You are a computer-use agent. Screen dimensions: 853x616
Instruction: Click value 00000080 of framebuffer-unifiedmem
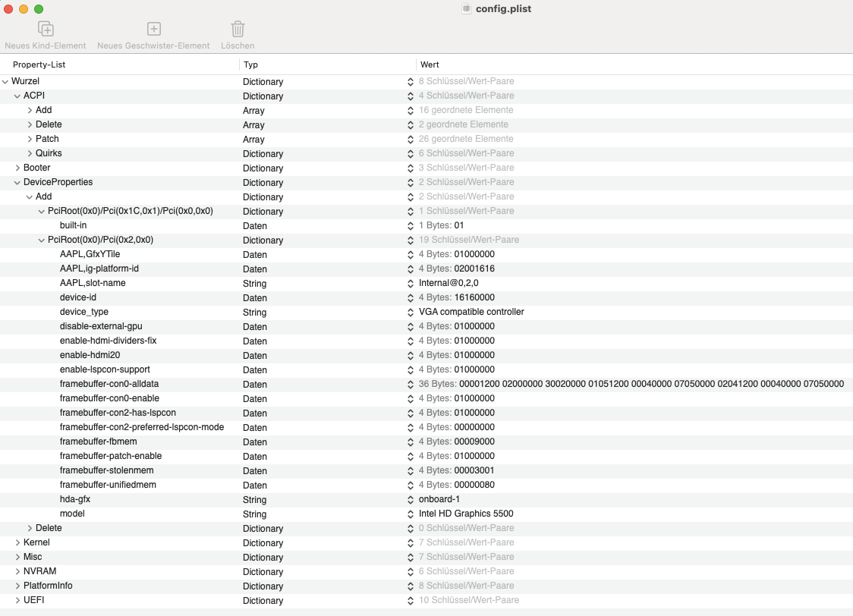[474, 485]
